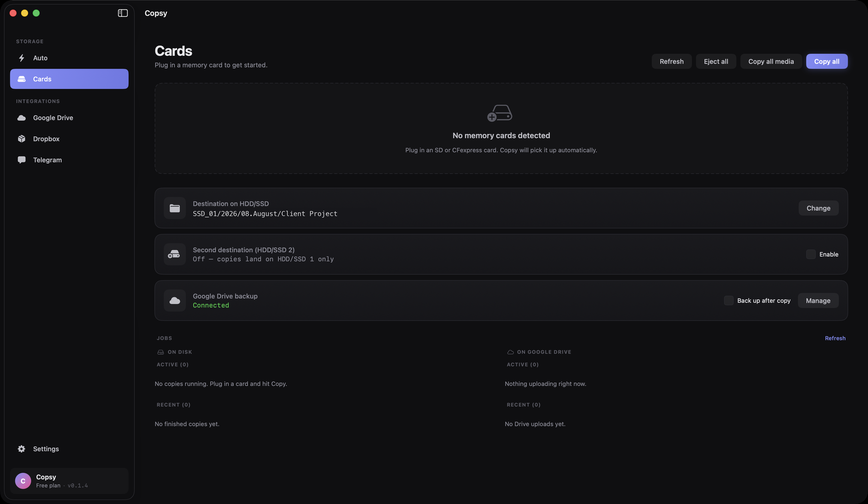Screen dimensions: 868x504
Task: Click the Google Drive cloud icon in sidebar
Action: pyautogui.click(x=22, y=118)
